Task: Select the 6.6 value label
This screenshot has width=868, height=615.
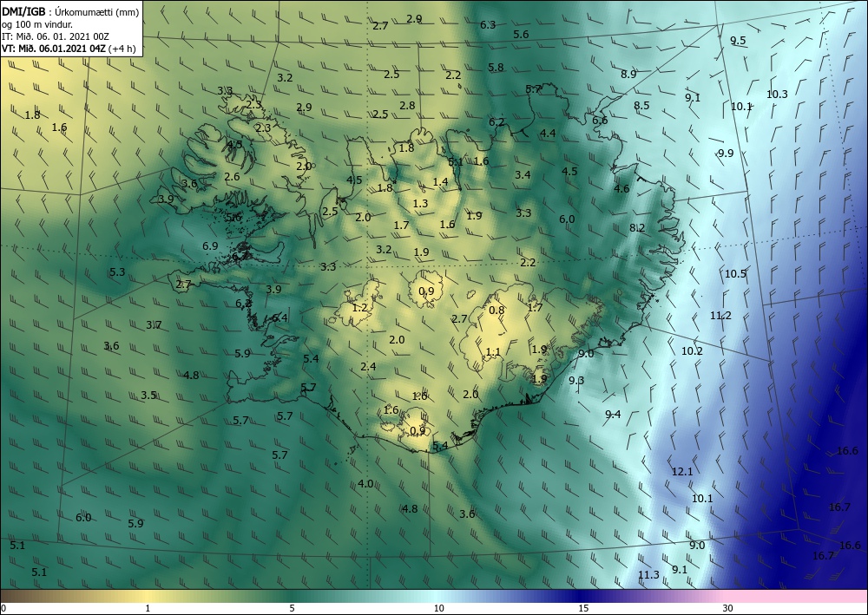Action: point(600,120)
